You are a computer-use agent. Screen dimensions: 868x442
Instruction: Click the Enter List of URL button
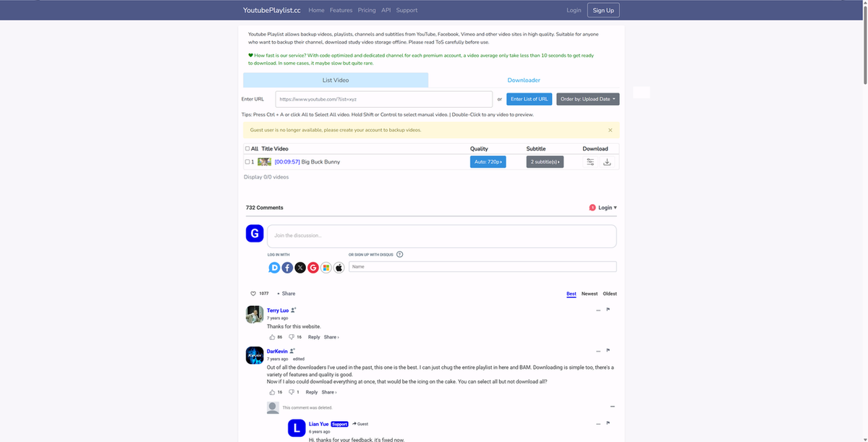tap(529, 99)
